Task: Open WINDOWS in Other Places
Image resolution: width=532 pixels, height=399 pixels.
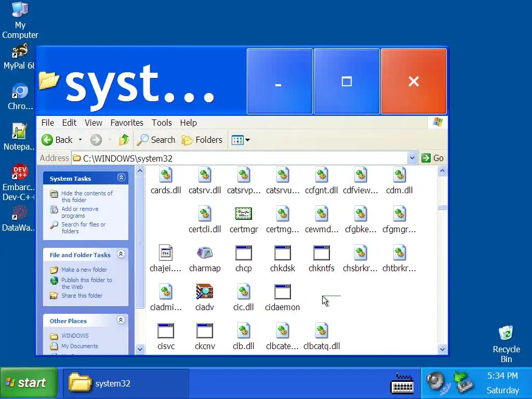Action: tap(75, 336)
